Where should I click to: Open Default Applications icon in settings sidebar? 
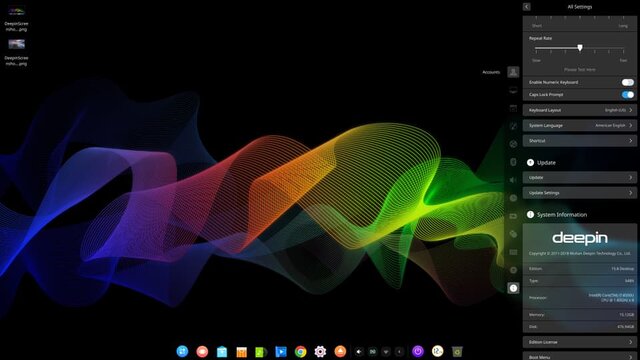513,108
